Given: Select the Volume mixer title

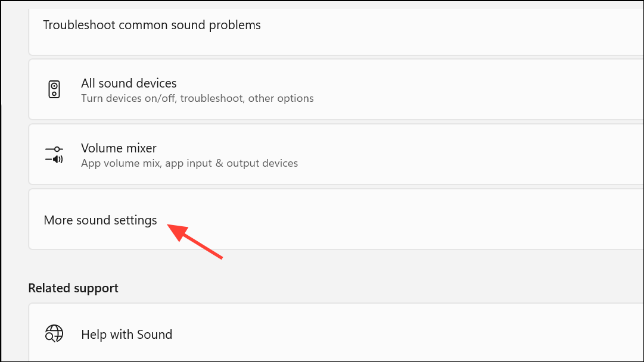Looking at the screenshot, I should pos(119,148).
